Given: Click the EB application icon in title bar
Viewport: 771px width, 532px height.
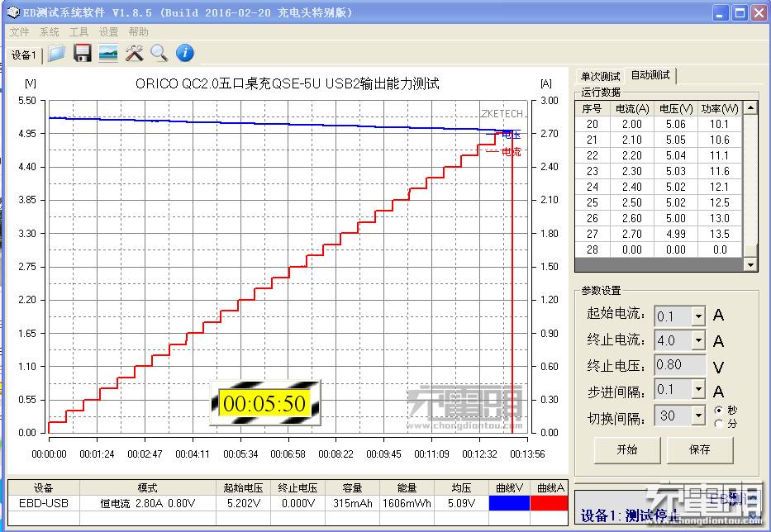Looking at the screenshot, I should pos(14,12).
